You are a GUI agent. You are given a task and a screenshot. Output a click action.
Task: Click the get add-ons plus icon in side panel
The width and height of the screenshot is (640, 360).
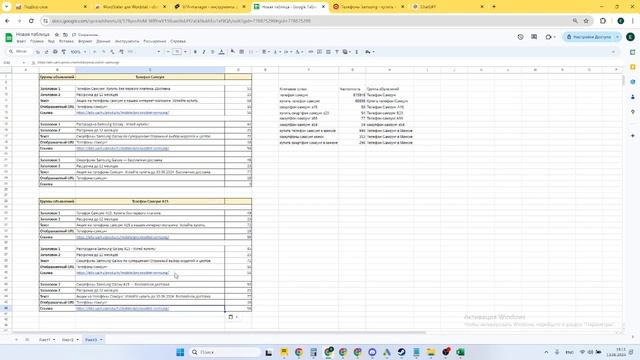pos(633,136)
